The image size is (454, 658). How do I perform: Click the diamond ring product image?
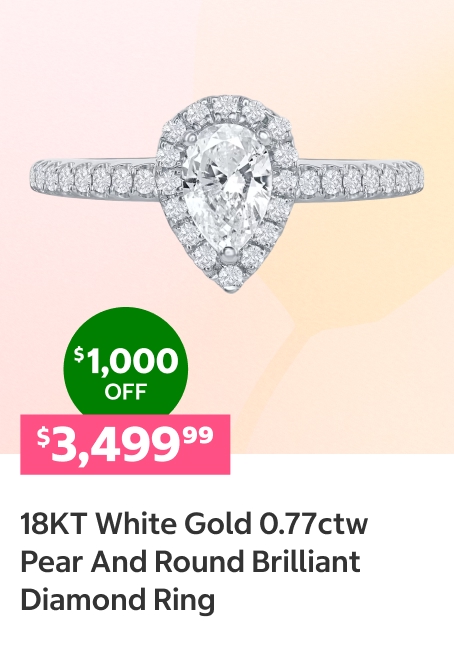tap(227, 194)
